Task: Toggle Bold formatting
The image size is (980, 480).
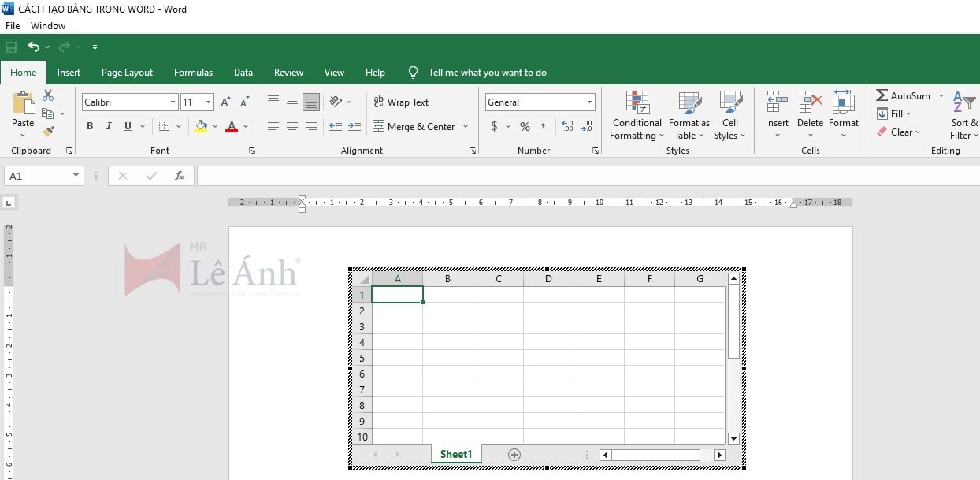Action: [x=90, y=126]
